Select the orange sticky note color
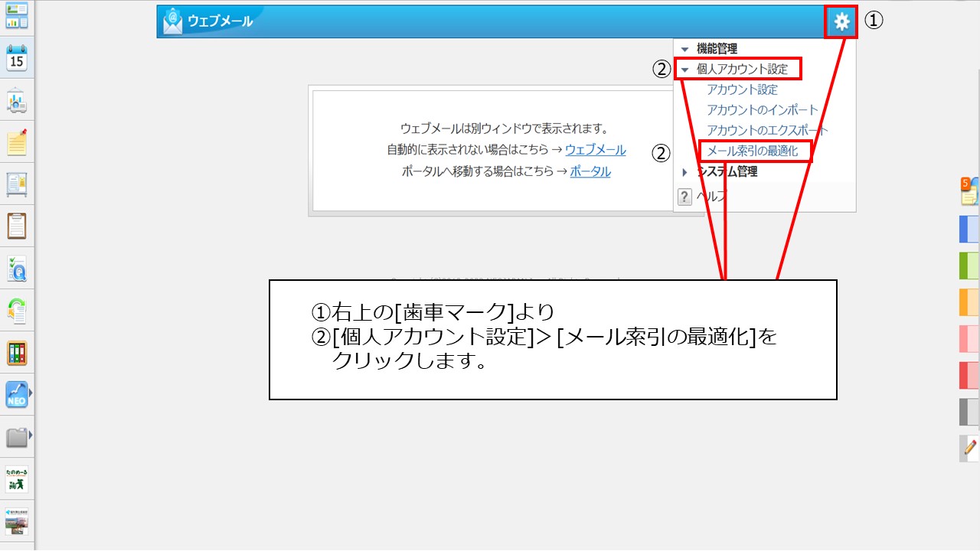980x551 pixels. pos(969,302)
